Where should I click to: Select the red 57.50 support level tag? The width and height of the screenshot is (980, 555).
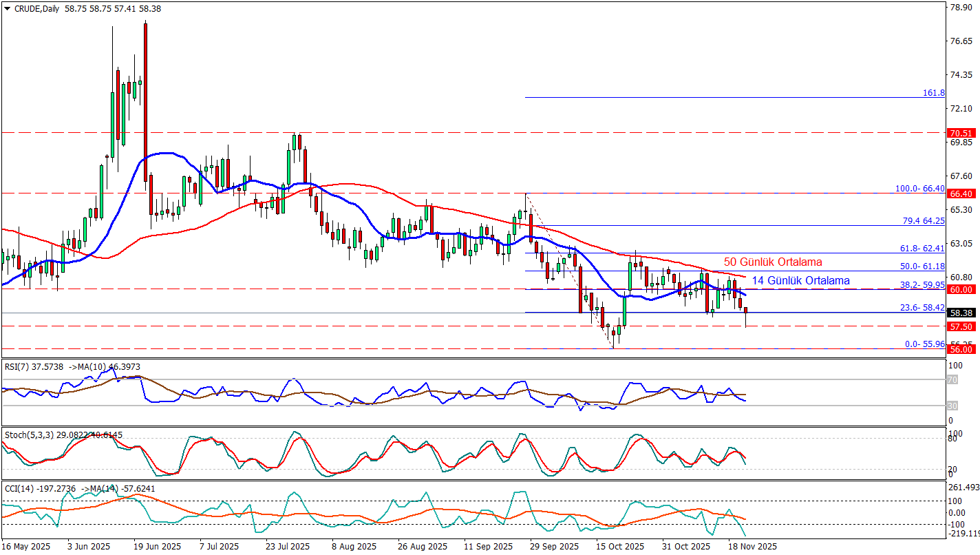point(959,326)
